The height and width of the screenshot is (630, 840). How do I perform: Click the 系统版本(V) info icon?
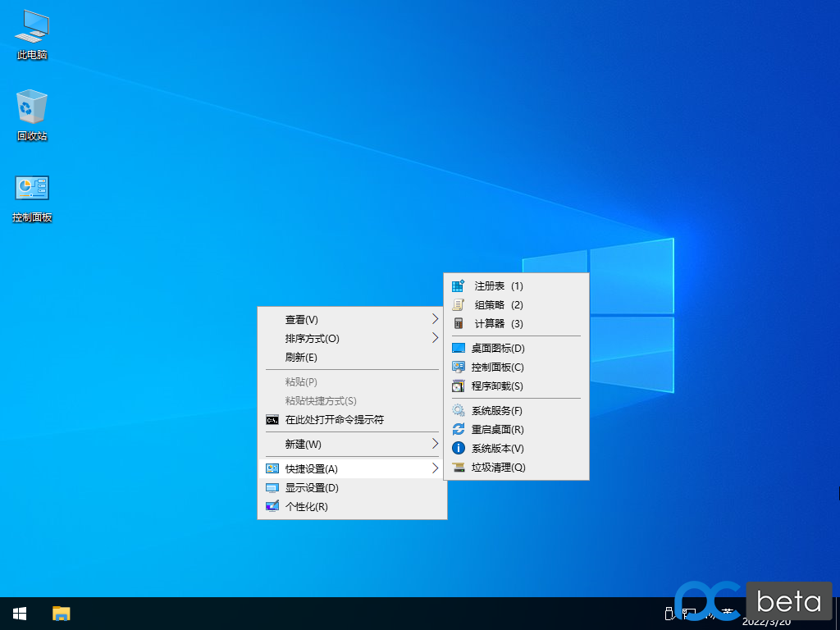[458, 449]
